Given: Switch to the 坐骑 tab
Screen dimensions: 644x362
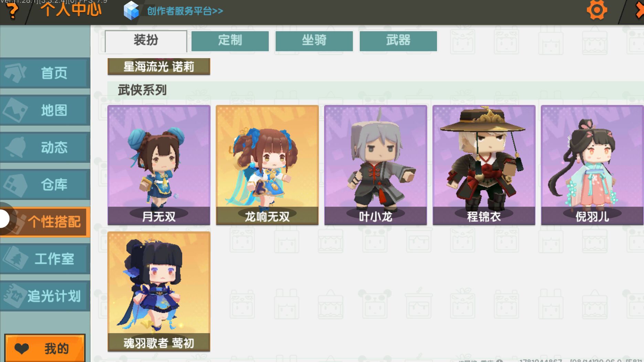Looking at the screenshot, I should (314, 41).
